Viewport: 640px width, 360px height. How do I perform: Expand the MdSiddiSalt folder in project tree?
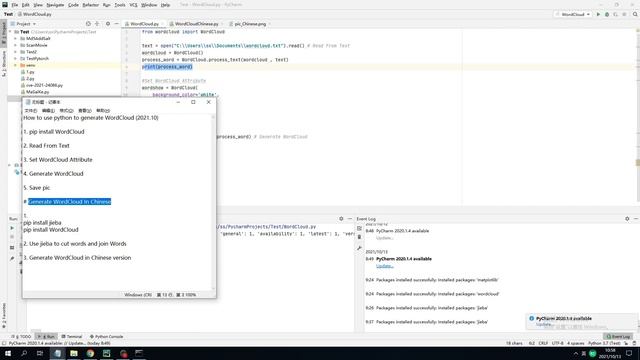point(16,38)
